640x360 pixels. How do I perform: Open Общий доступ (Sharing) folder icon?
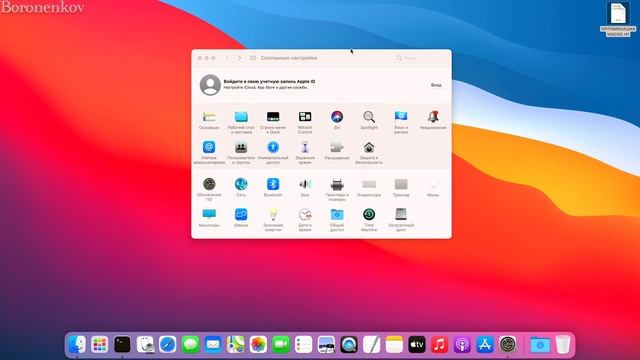[x=337, y=215]
